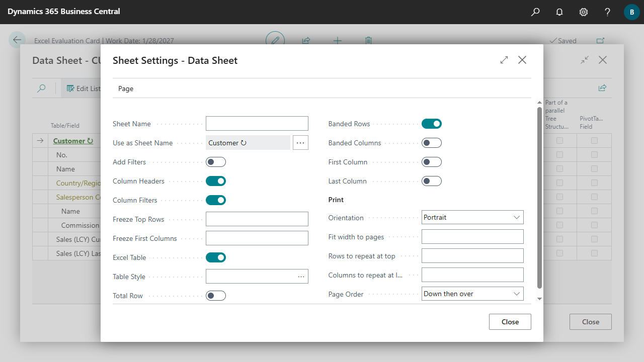
Task: Open the Table Style lookup ellipsis
Action: (x=301, y=277)
